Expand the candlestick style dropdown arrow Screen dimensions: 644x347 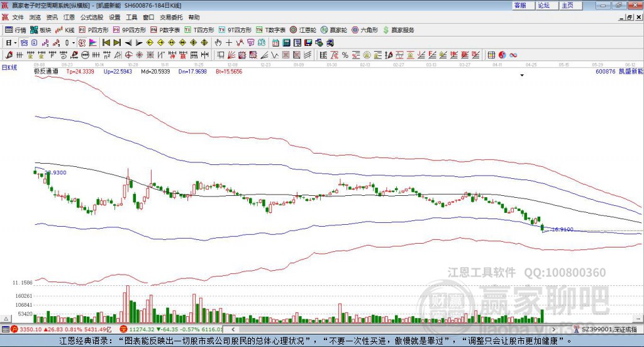74,43
